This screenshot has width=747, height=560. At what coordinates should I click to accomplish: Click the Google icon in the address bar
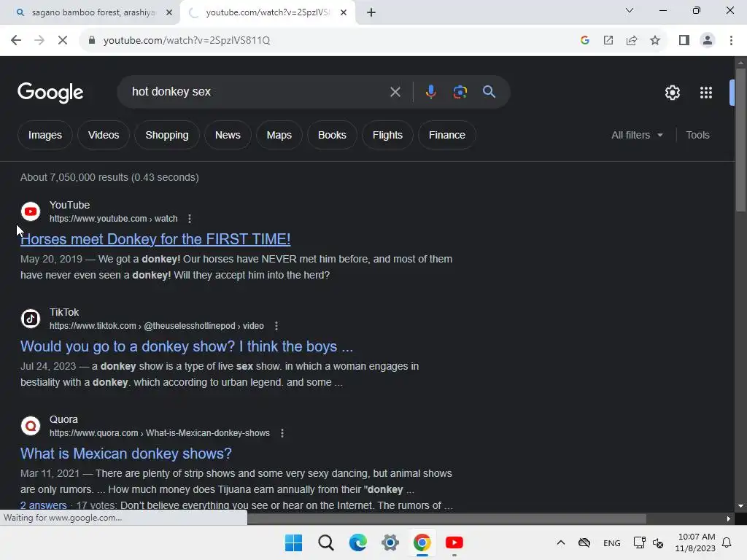[x=585, y=41]
